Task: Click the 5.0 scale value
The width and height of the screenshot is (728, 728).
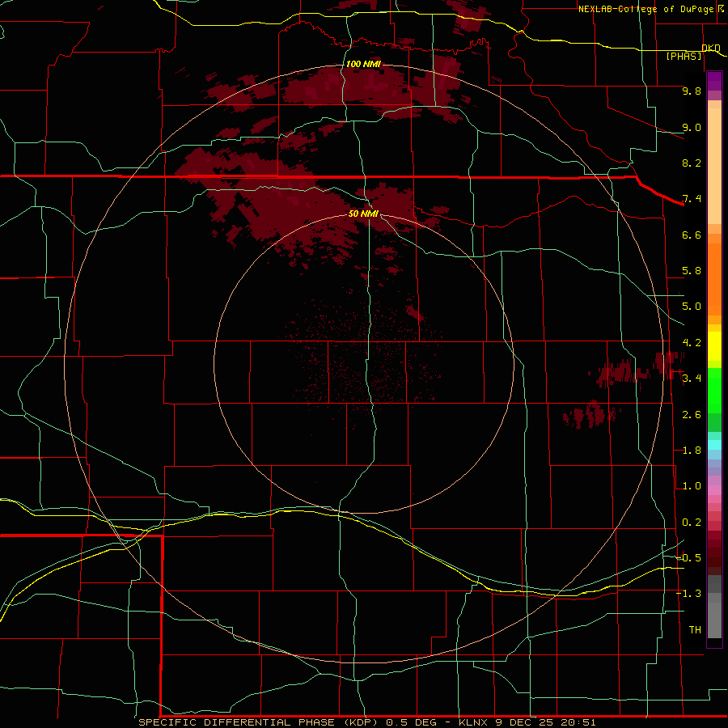Action: pyautogui.click(x=692, y=307)
